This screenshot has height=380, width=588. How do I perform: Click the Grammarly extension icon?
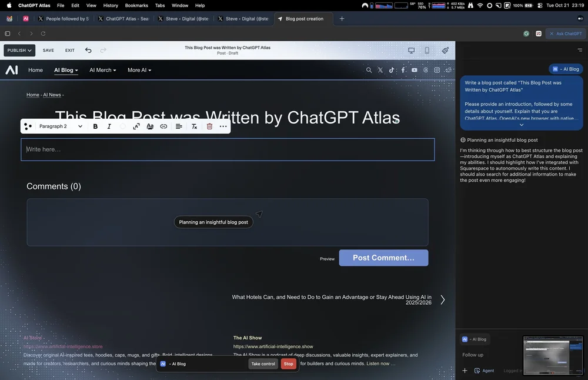[x=526, y=34]
